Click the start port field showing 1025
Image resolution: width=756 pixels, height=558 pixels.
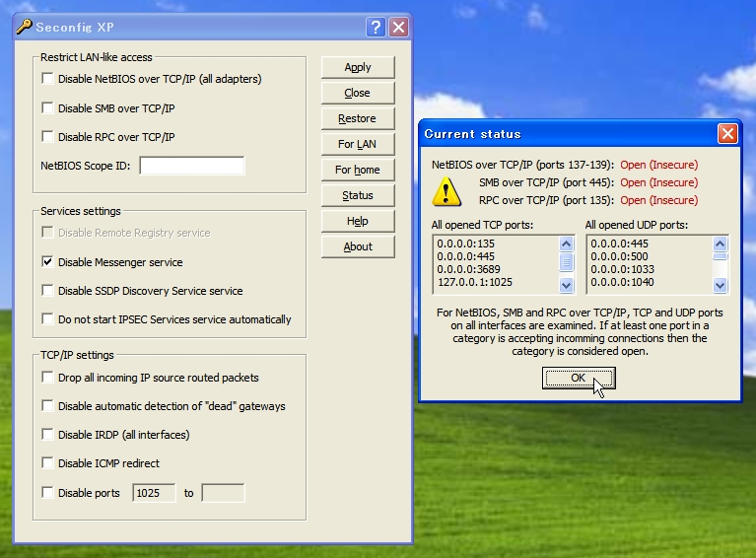pos(154,493)
